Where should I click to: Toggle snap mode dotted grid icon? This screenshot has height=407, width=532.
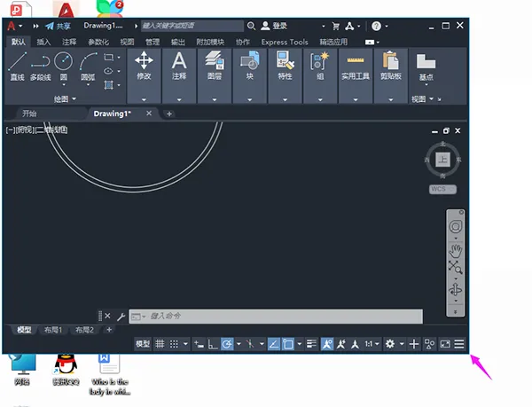[x=174, y=344]
